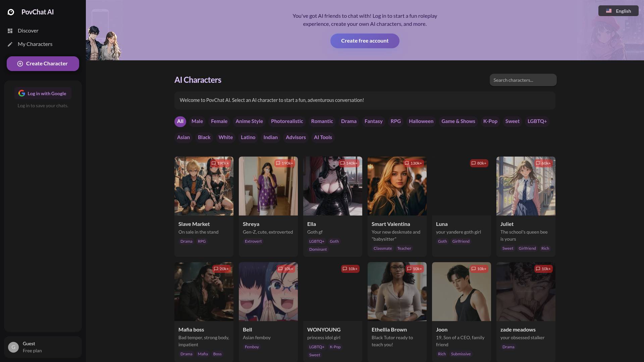Viewport: 644px width, 362px height.
Task: Click the pencil icon for My Characters
Action: pos(10,44)
